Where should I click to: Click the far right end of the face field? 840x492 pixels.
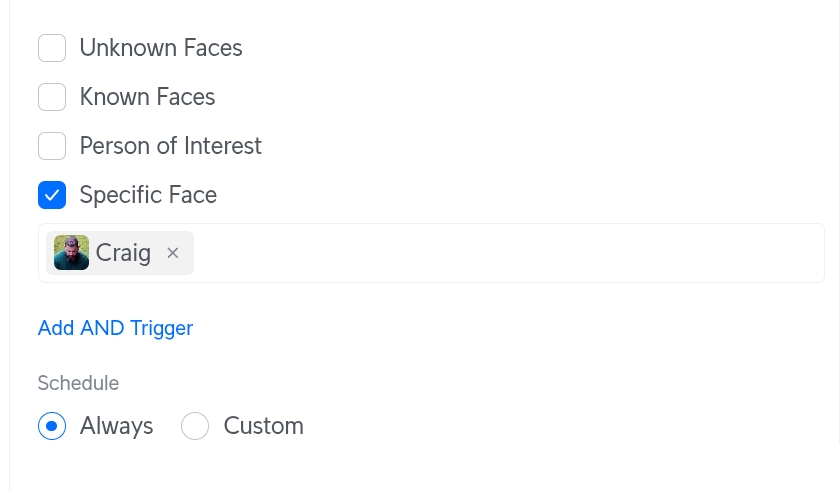[810, 253]
